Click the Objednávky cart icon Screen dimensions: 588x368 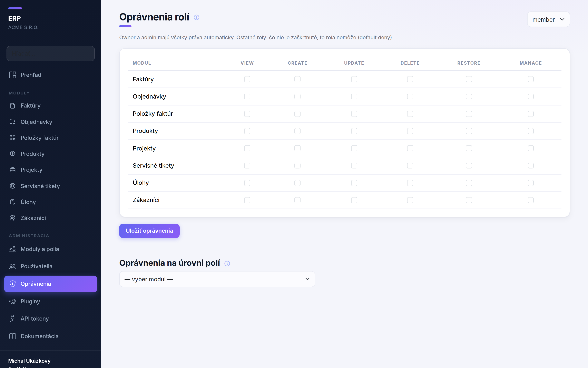click(12, 122)
